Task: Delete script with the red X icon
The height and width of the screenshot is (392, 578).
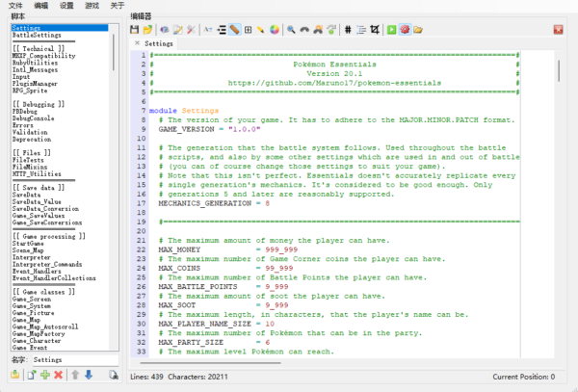Action: 58,374
